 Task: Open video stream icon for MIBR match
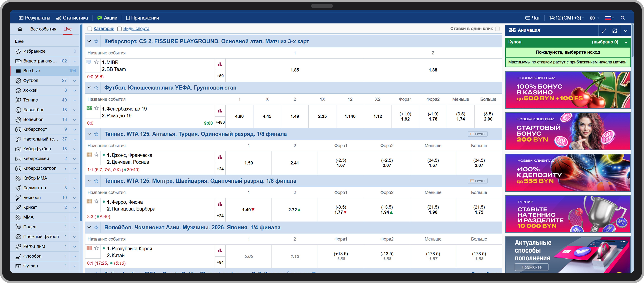coord(89,62)
